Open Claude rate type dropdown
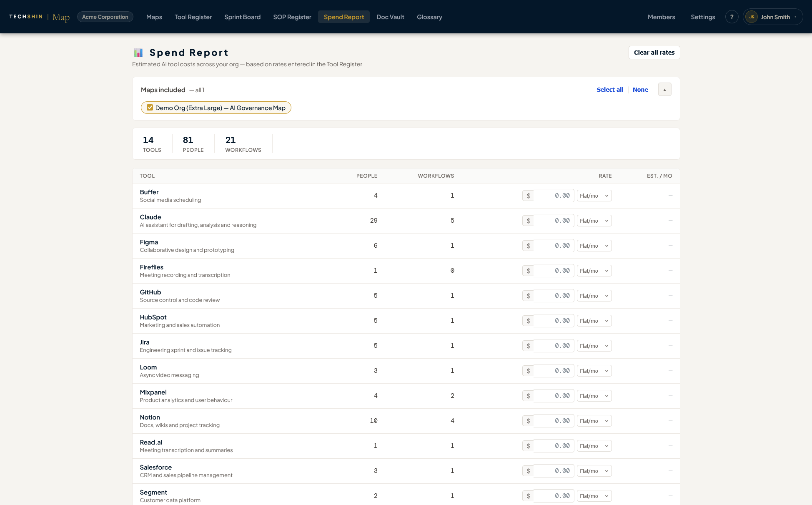 coord(594,221)
